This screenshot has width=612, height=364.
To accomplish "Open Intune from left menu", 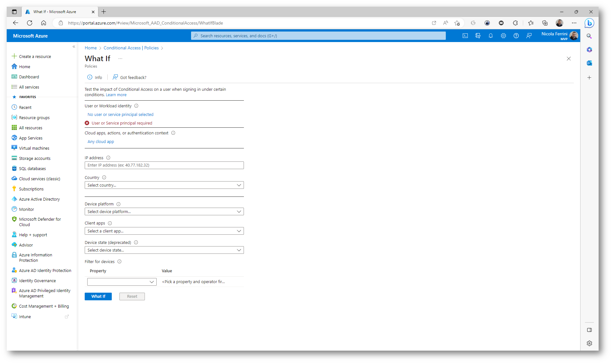I will tap(21, 317).
